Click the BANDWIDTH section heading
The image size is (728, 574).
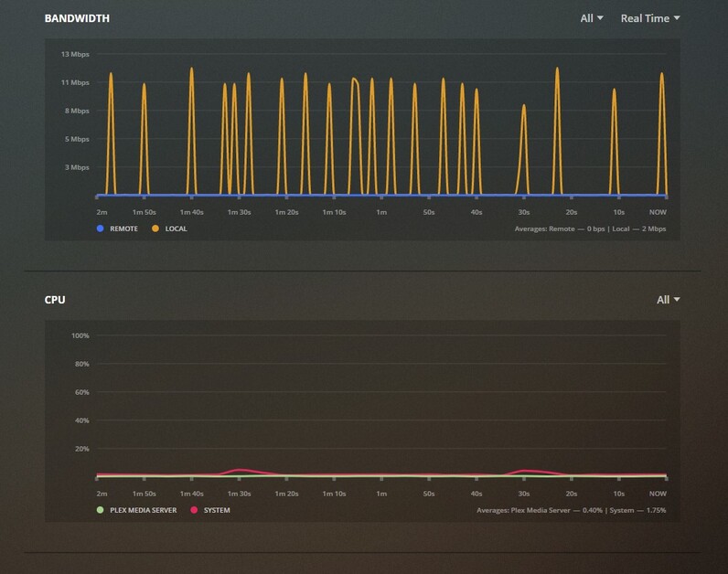pos(77,18)
